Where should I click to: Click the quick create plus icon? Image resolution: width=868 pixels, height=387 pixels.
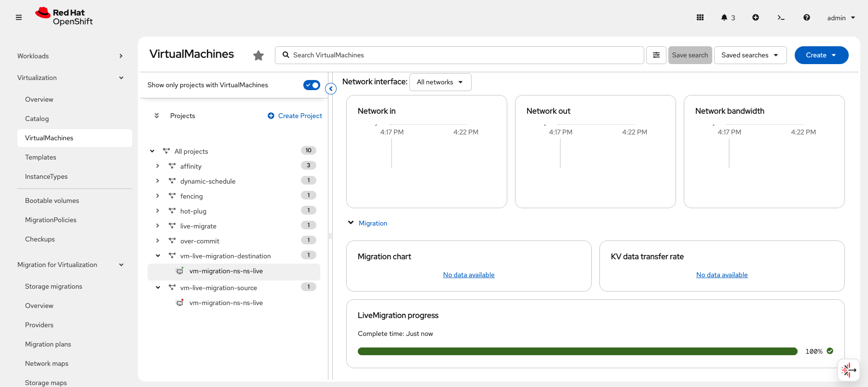click(x=756, y=17)
